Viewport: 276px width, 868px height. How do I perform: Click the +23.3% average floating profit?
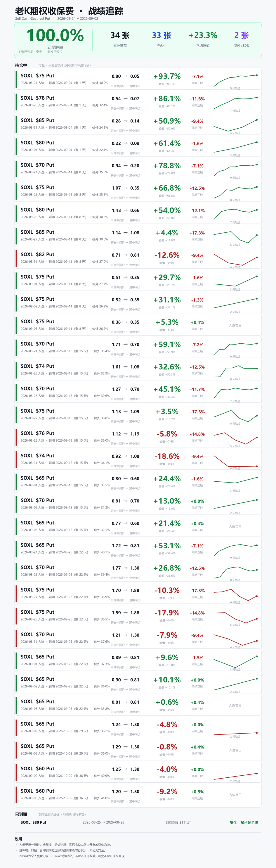[x=203, y=35]
